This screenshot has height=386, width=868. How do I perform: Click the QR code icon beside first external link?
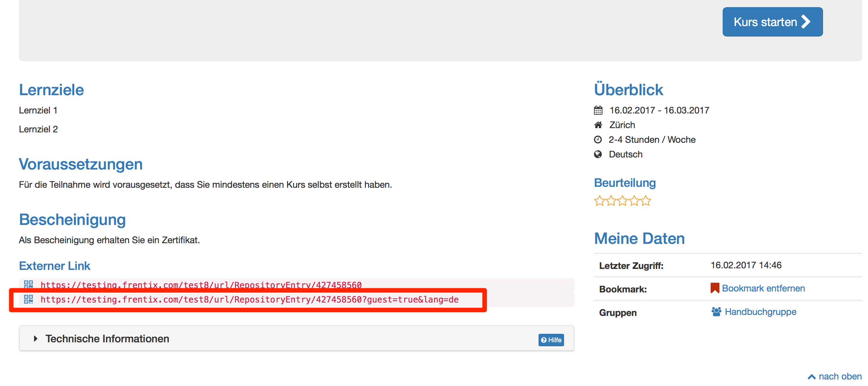click(x=28, y=284)
